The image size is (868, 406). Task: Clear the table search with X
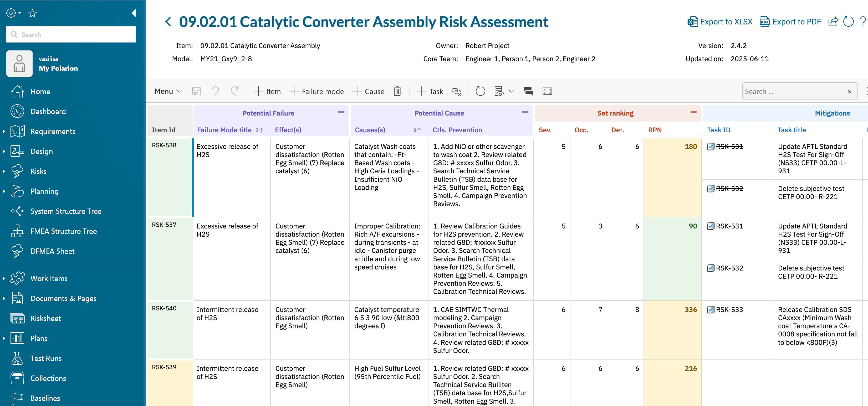[849, 92]
